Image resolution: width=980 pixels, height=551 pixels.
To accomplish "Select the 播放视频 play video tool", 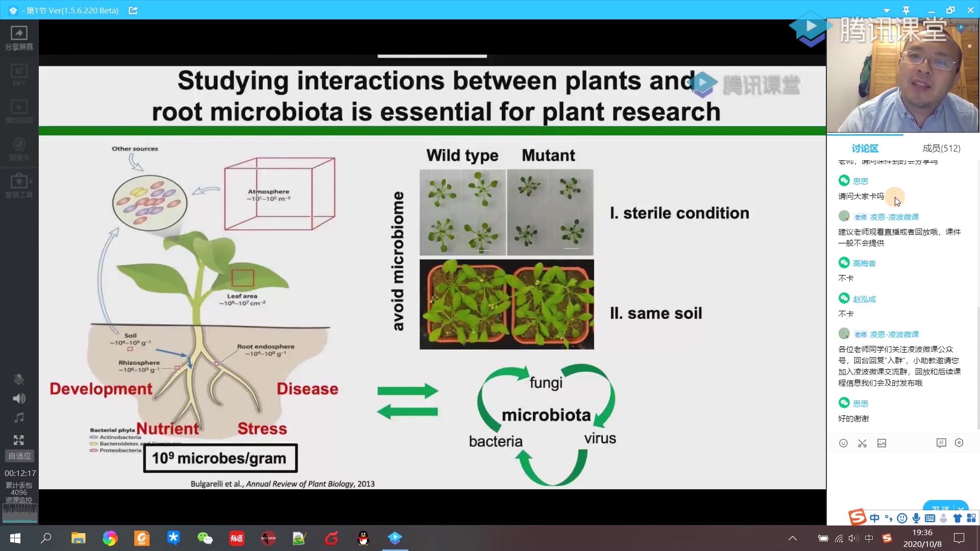I will pos(19,112).
